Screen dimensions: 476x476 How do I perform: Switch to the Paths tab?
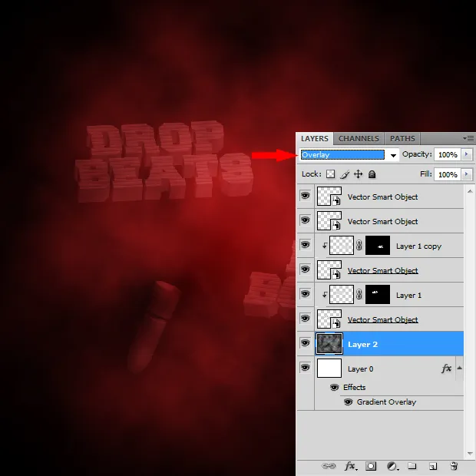[x=402, y=138]
